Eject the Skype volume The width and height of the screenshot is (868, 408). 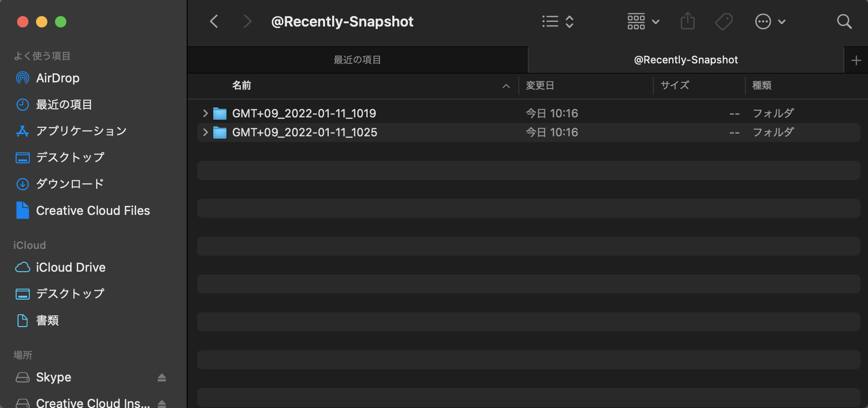[x=162, y=377]
